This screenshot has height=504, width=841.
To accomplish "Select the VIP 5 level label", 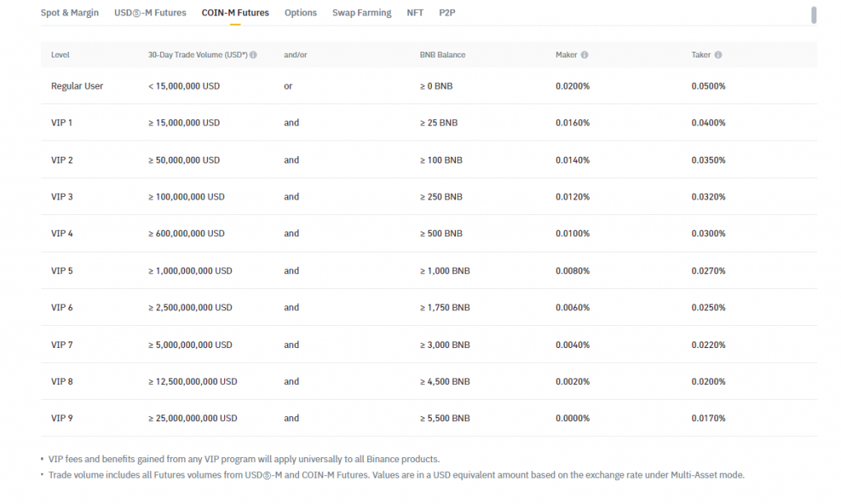I will pyautogui.click(x=62, y=271).
